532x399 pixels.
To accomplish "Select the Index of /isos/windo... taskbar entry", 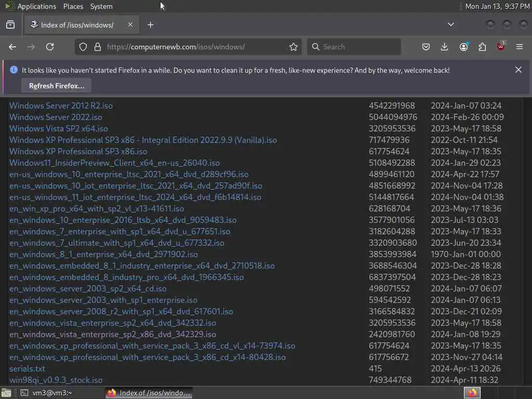I will click(149, 393).
